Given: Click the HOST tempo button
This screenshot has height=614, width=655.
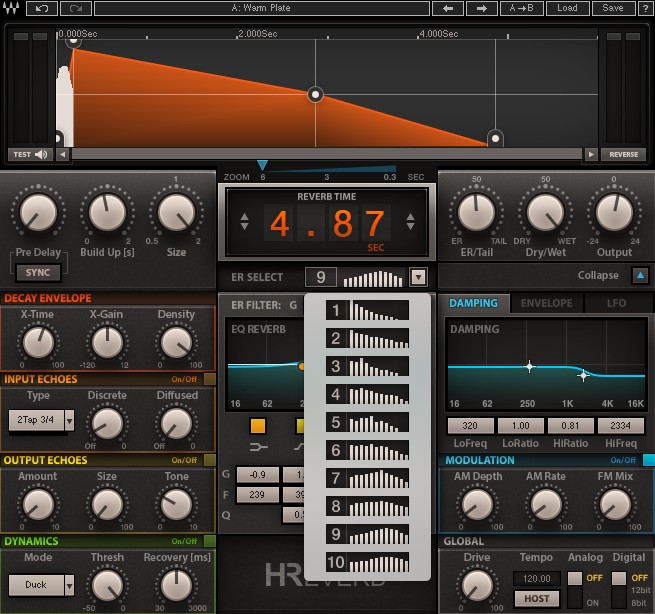Looking at the screenshot, I should point(537,599).
